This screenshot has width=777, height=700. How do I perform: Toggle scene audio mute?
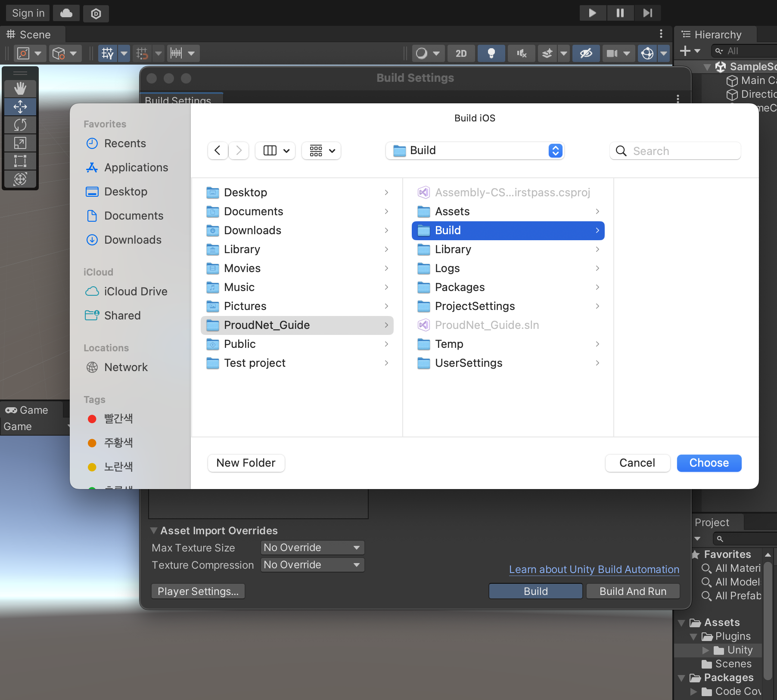522,53
